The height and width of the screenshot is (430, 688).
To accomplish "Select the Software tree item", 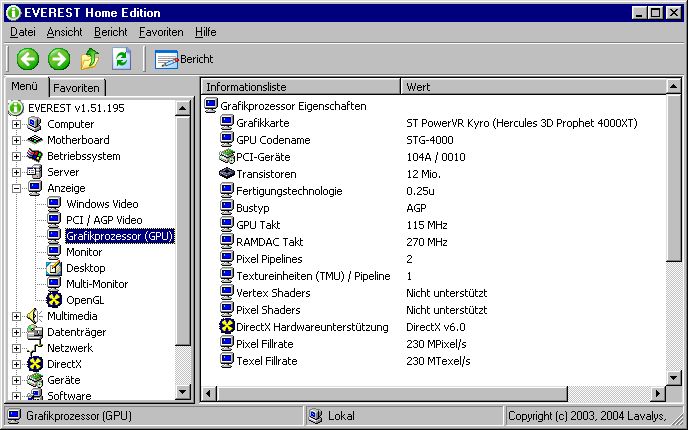I will 69,396.
